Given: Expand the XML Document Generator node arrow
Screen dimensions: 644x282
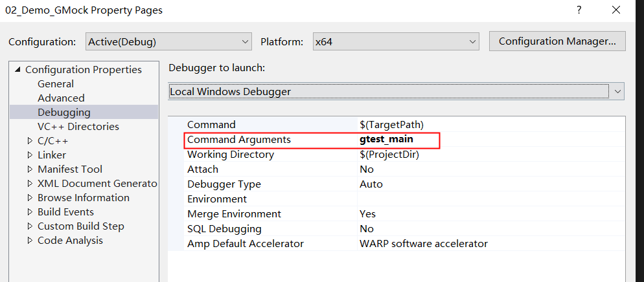Looking at the screenshot, I should (30, 184).
